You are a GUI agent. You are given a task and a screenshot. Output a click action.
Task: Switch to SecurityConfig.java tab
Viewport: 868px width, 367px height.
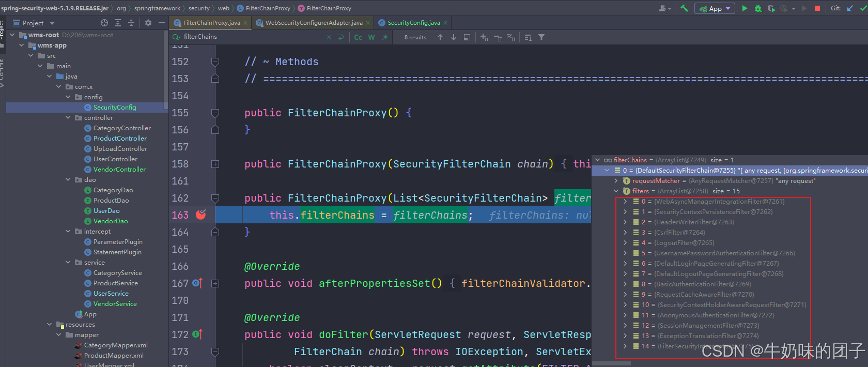tap(414, 23)
